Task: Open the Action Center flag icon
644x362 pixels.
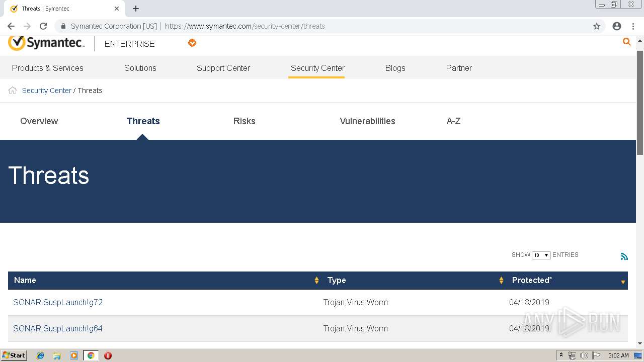Action: pos(596,355)
